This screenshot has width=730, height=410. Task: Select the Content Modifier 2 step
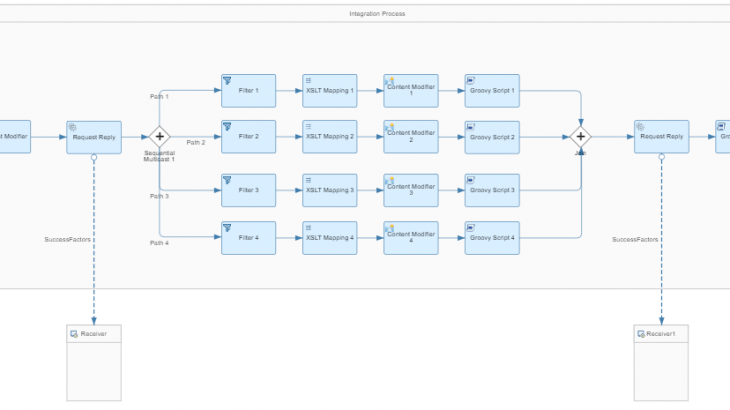[411, 137]
